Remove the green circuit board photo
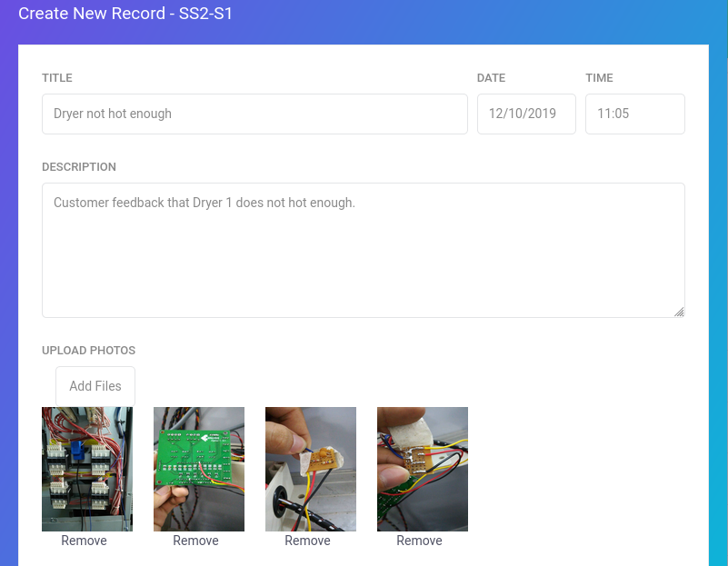728x566 pixels. coord(196,541)
